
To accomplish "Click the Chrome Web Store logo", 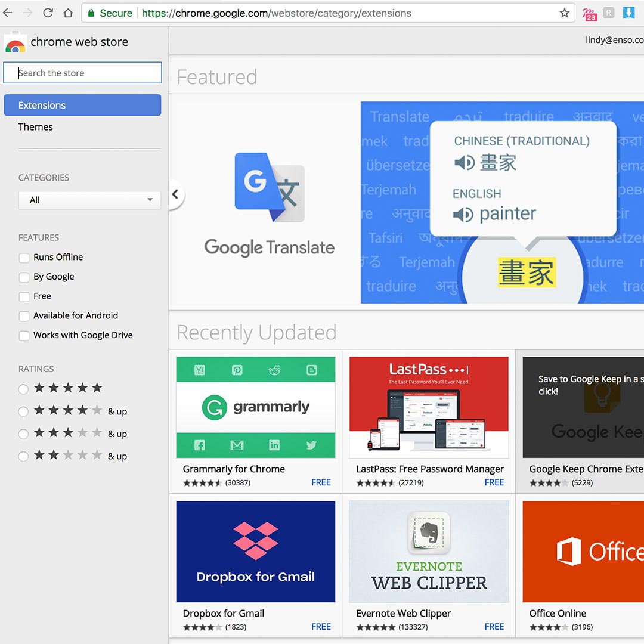I will coord(15,43).
